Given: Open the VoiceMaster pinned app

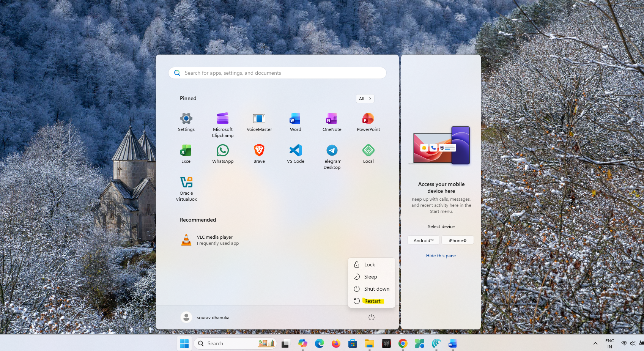Looking at the screenshot, I should pyautogui.click(x=259, y=122).
